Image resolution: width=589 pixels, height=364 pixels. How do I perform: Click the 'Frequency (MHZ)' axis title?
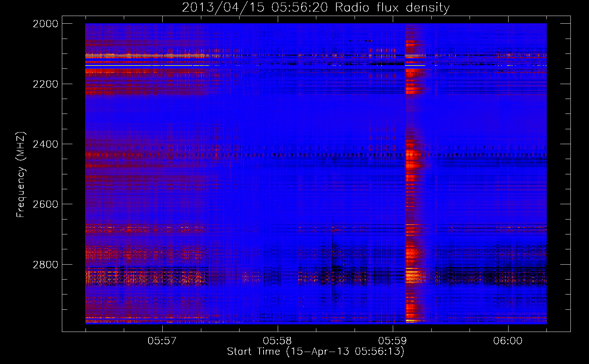point(21,174)
